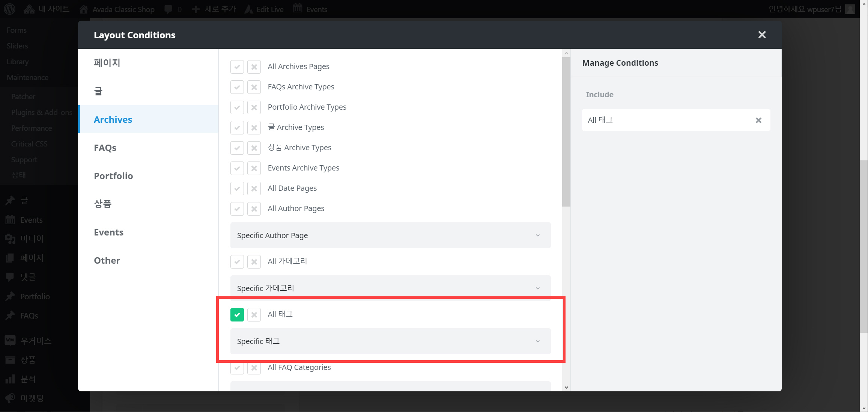
Task: Switch to the Portfolio conditions tab
Action: point(113,176)
